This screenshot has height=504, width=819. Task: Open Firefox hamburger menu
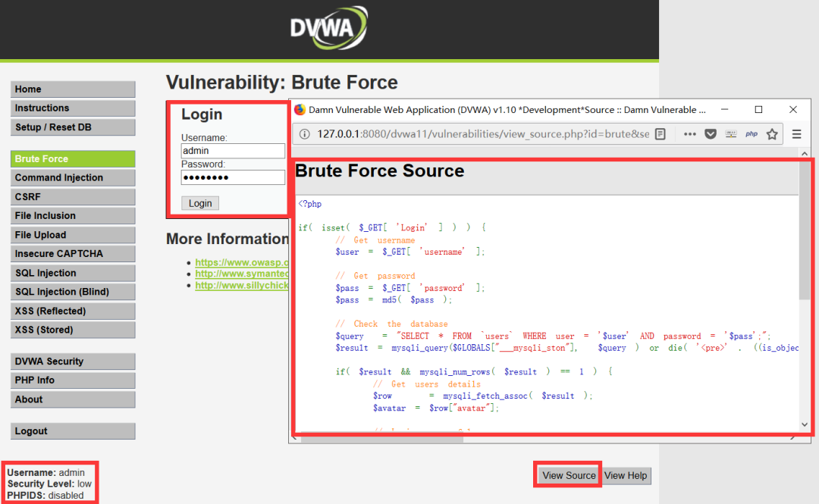(x=796, y=134)
